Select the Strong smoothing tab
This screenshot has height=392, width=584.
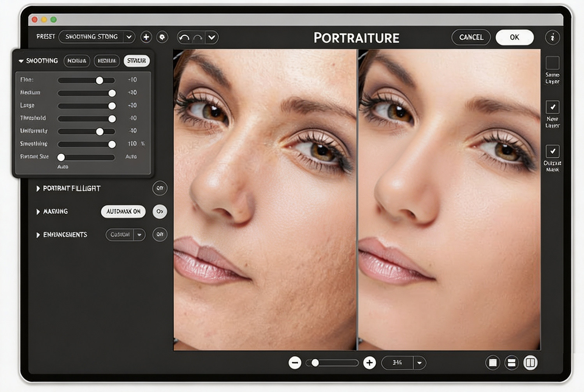pyautogui.click(x=136, y=61)
